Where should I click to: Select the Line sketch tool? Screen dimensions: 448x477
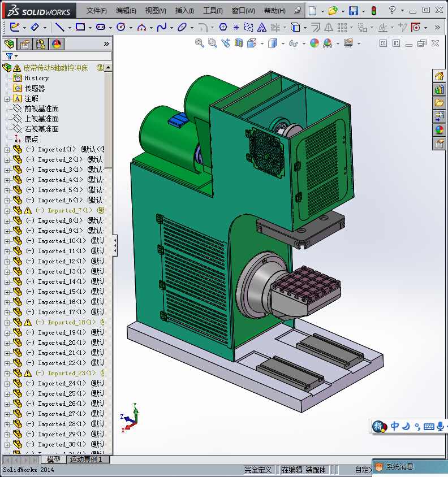pos(59,27)
